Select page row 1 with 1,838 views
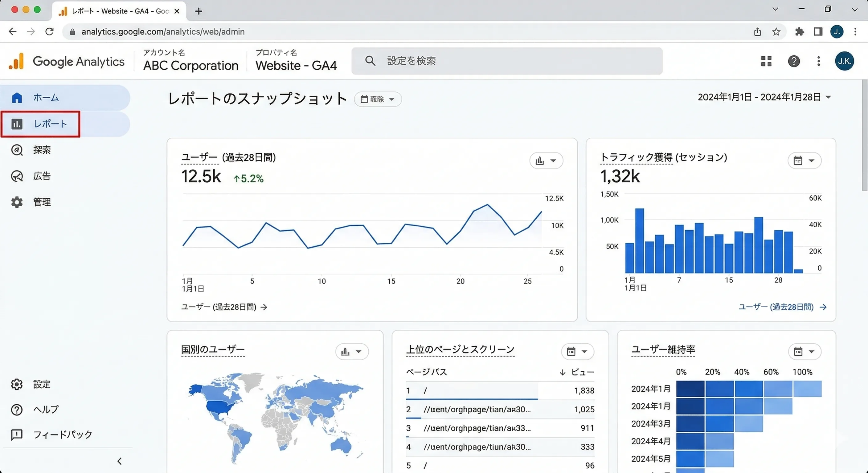Image resolution: width=868 pixels, height=473 pixels. [x=500, y=391]
